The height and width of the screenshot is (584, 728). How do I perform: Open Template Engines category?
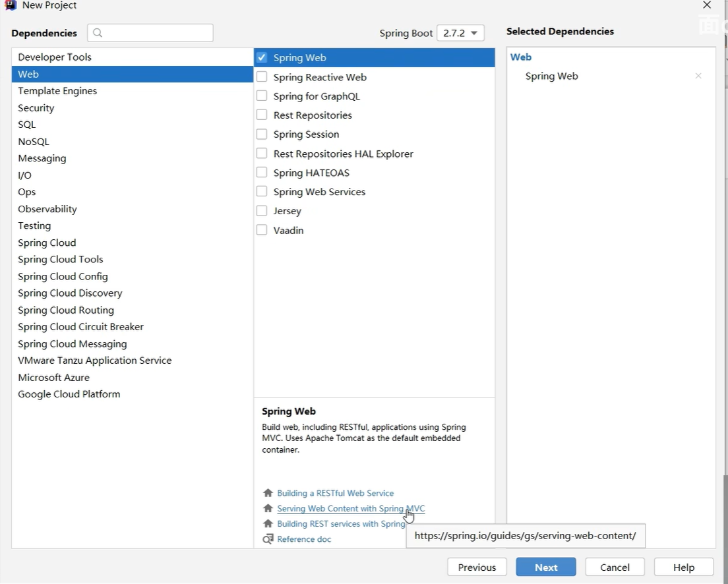pos(133,91)
